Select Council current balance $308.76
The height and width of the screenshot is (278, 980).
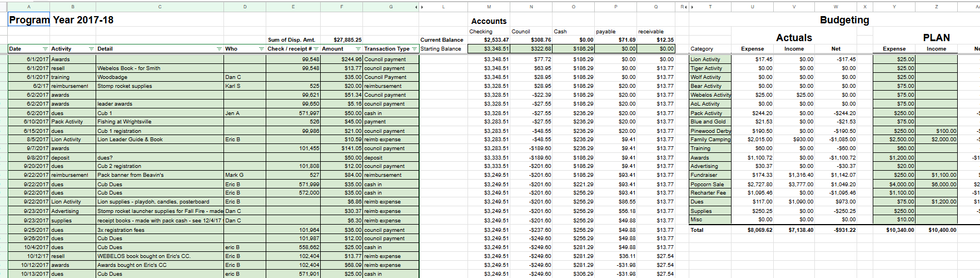531,40
